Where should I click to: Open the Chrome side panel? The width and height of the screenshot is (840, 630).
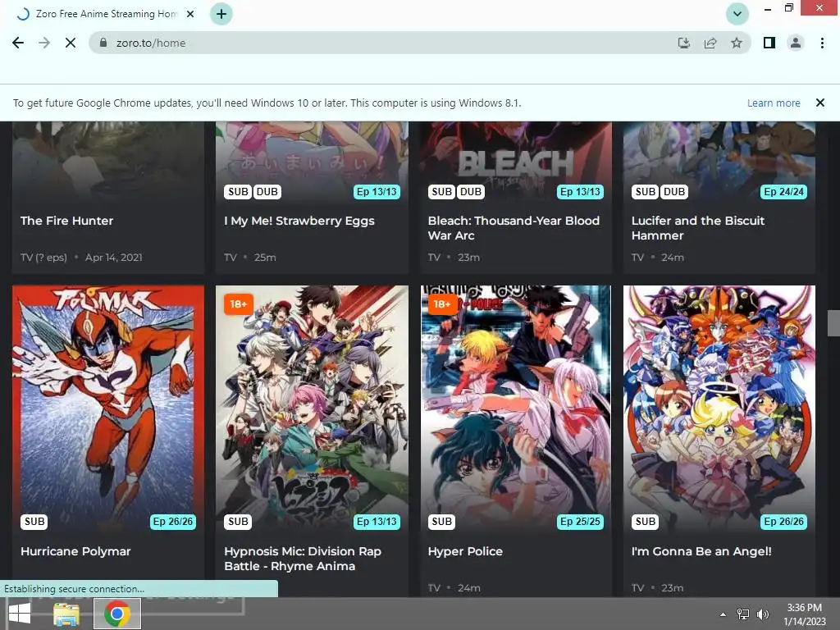tap(769, 43)
